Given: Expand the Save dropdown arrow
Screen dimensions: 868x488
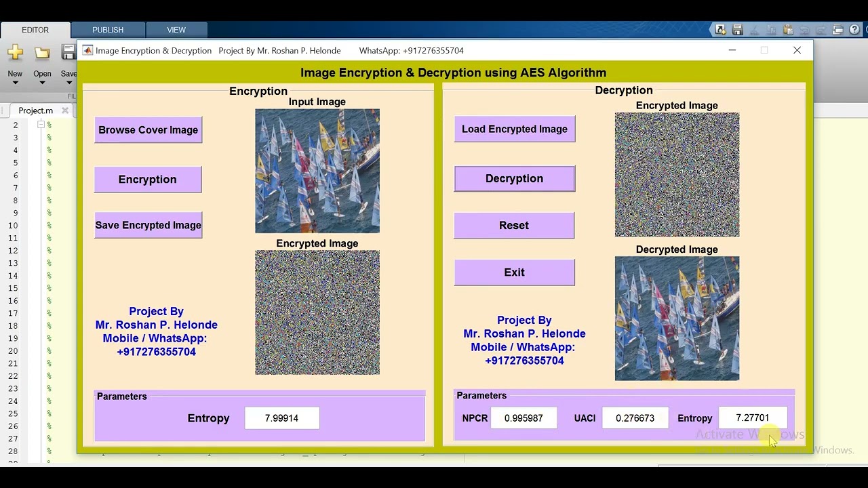Looking at the screenshot, I should [68, 83].
